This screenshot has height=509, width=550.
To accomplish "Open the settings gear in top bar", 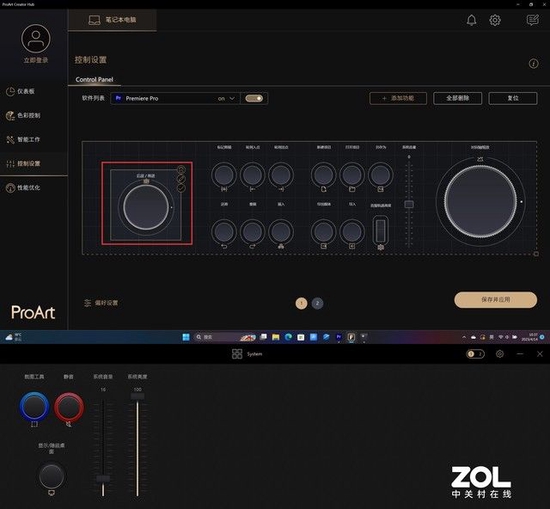I will (495, 20).
